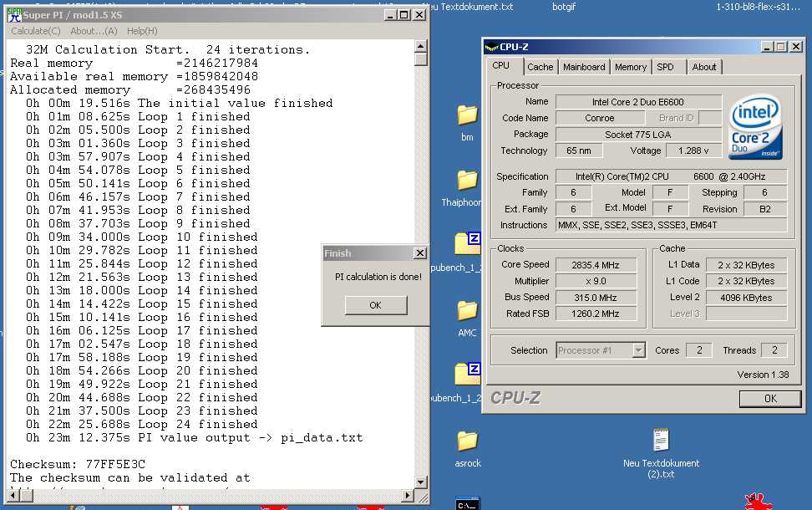The width and height of the screenshot is (812, 510).
Task: Click the Core Speed value 2835.4 MHz
Action: (x=596, y=265)
